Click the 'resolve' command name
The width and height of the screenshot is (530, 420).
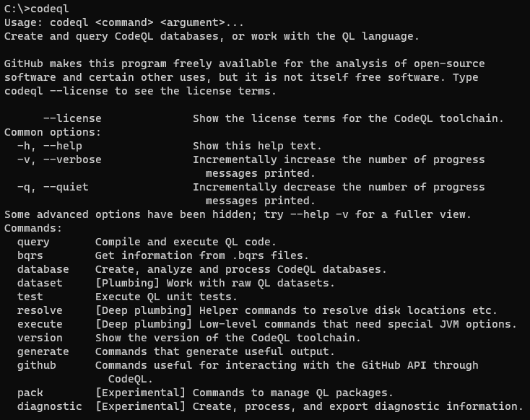[x=40, y=310]
